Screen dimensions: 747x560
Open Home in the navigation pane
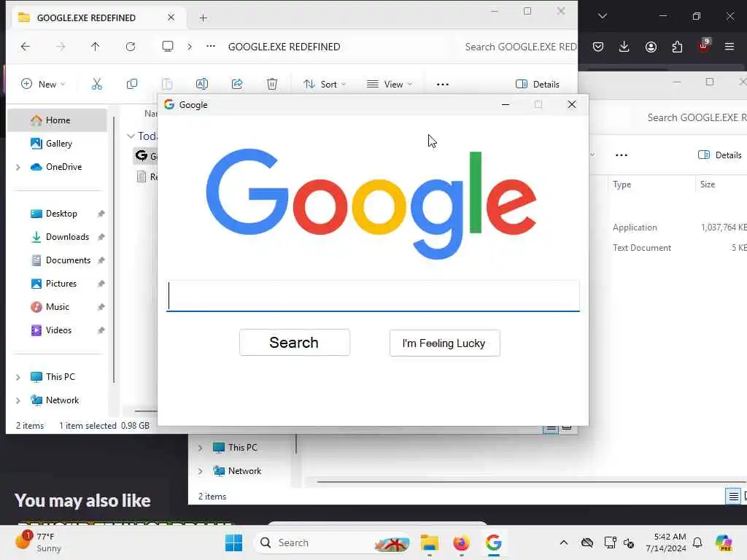[57, 120]
